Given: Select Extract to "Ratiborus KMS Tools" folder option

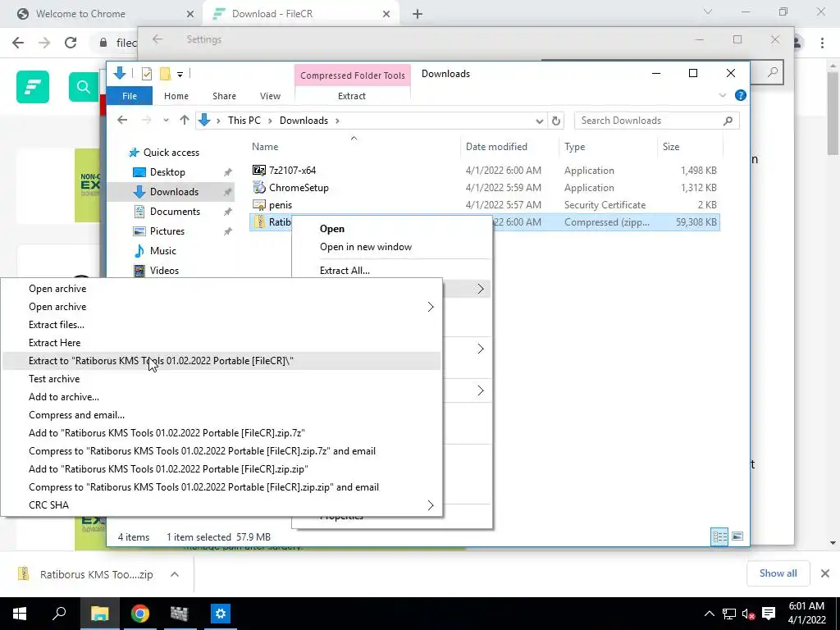Looking at the screenshot, I should (221, 361).
